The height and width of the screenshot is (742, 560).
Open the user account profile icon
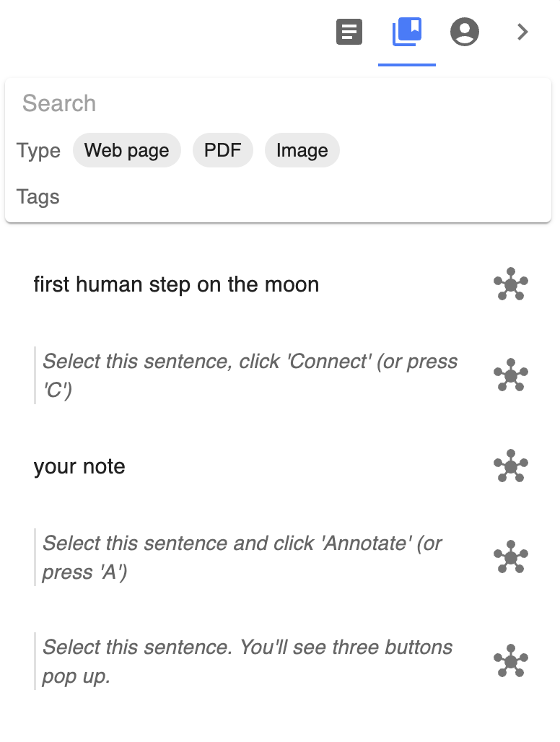[465, 32]
